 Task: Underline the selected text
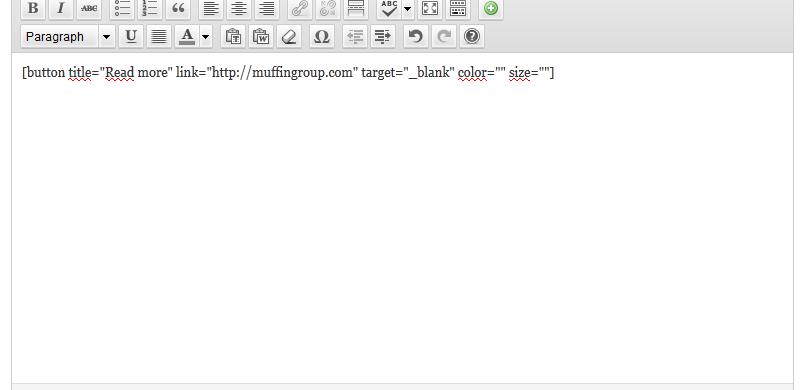131,36
